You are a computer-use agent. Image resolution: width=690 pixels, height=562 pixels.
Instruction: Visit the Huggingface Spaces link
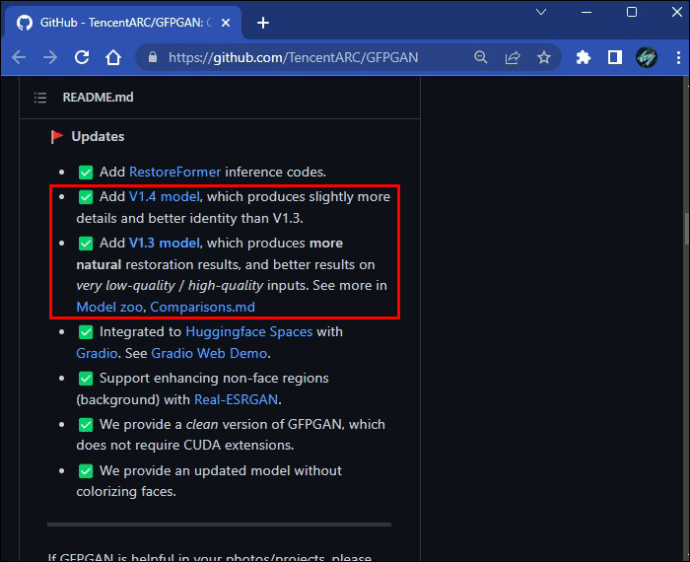[x=249, y=331]
